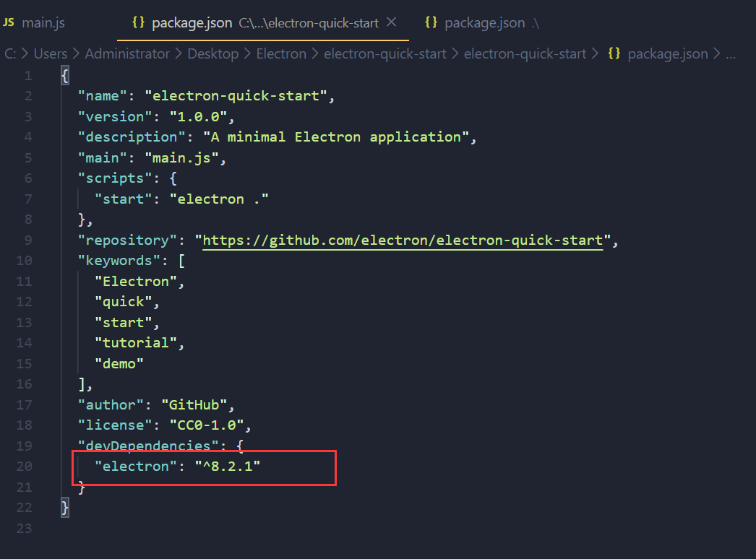The height and width of the screenshot is (559, 756).
Task: Click the "description" key
Action: (132, 136)
